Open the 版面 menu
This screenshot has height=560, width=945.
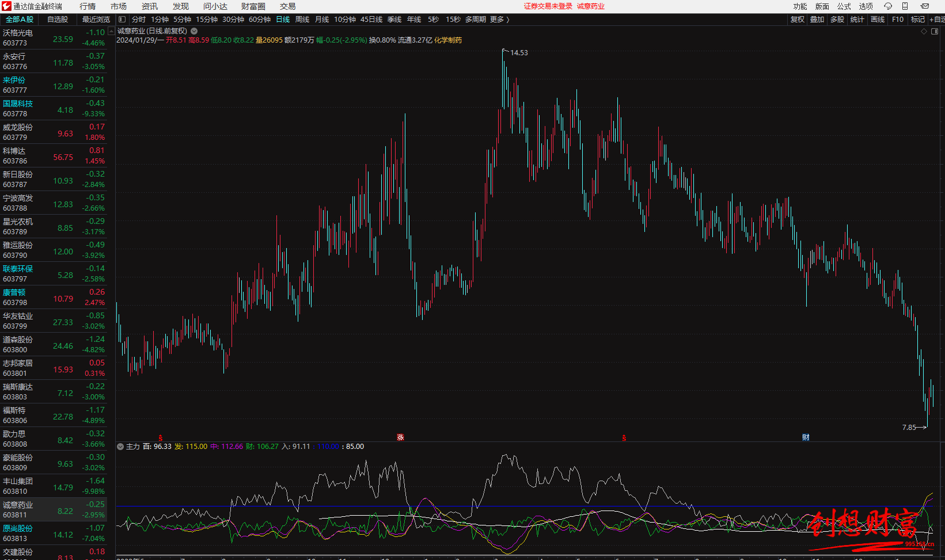(x=822, y=6)
